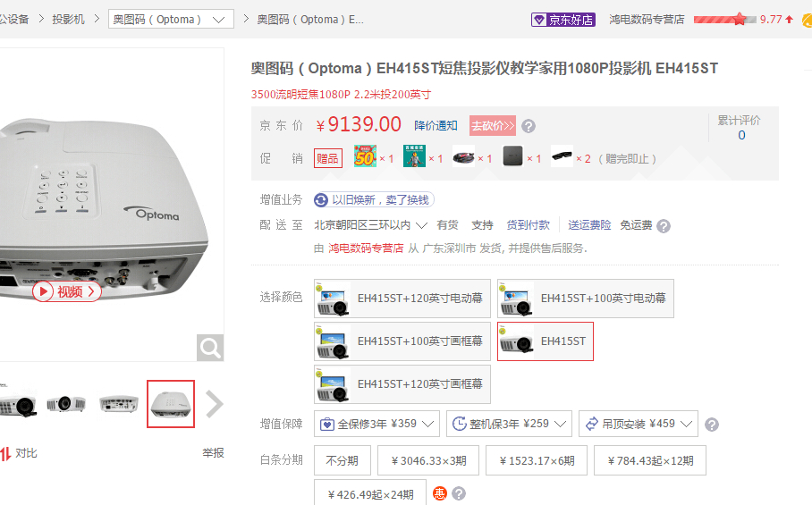Image resolution: width=812 pixels, height=505 pixels.
Task: Click the 赠品 gift tag
Action: click(328, 158)
